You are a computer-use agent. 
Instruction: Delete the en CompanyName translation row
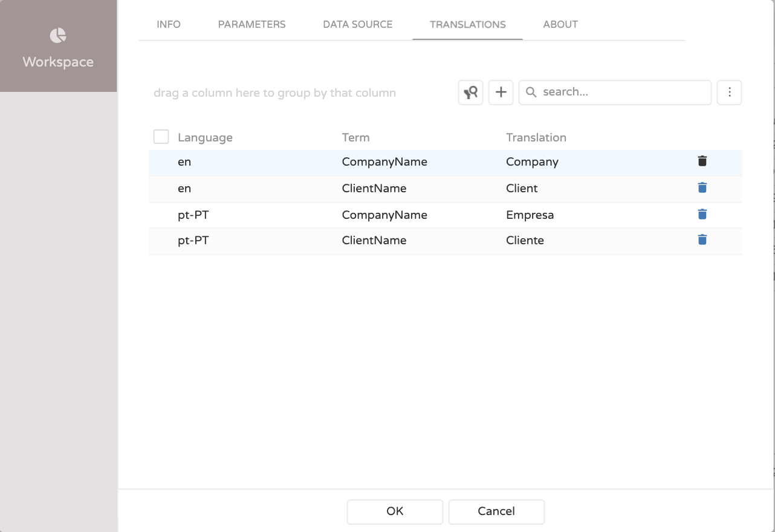(702, 161)
